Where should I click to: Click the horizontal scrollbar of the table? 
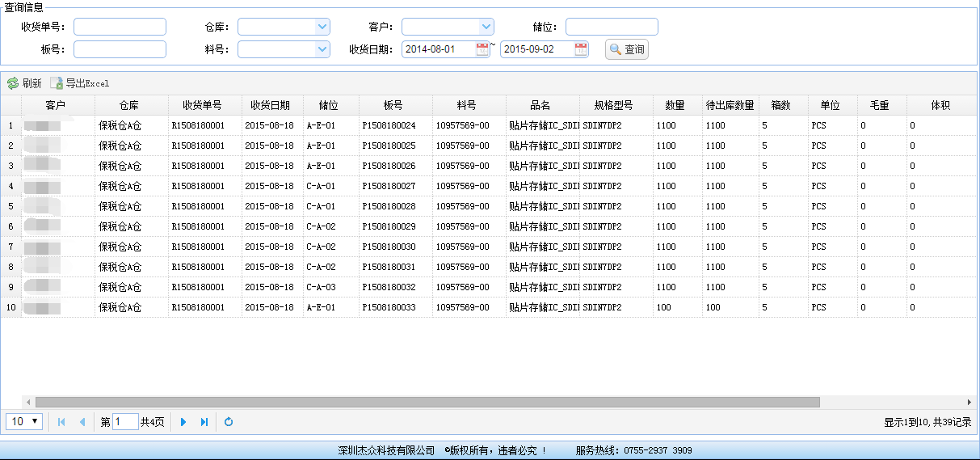[427, 402]
